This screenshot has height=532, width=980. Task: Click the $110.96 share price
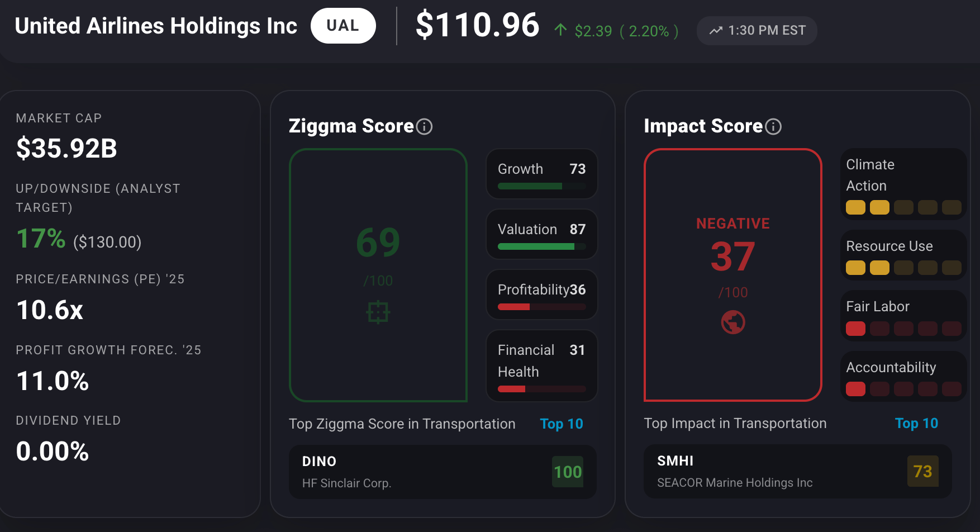478,25
